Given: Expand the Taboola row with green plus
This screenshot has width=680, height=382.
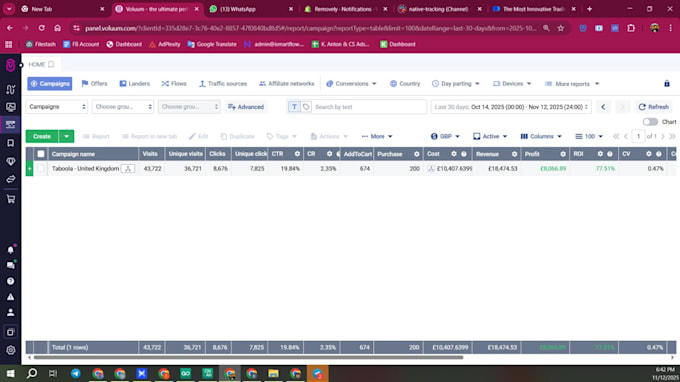Looking at the screenshot, I should pyautogui.click(x=29, y=169).
